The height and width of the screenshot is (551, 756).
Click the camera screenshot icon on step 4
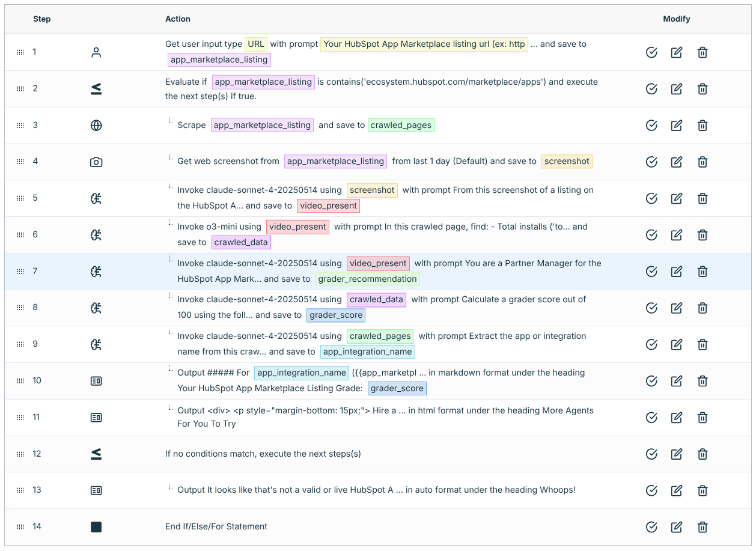point(96,162)
